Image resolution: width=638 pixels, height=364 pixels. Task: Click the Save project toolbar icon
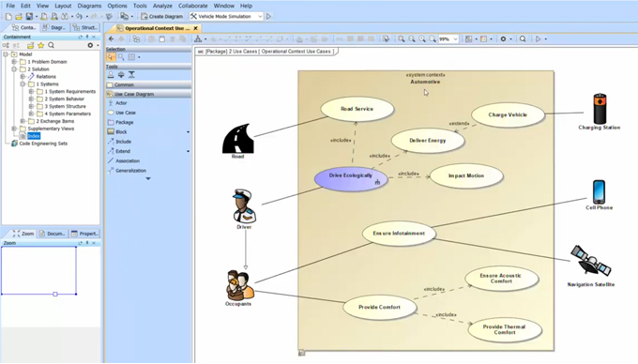pos(29,16)
